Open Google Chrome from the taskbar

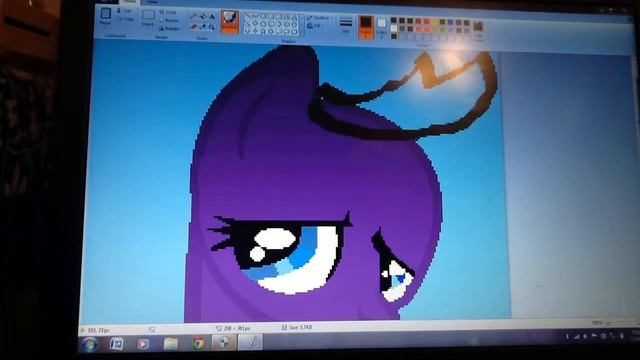(198, 344)
